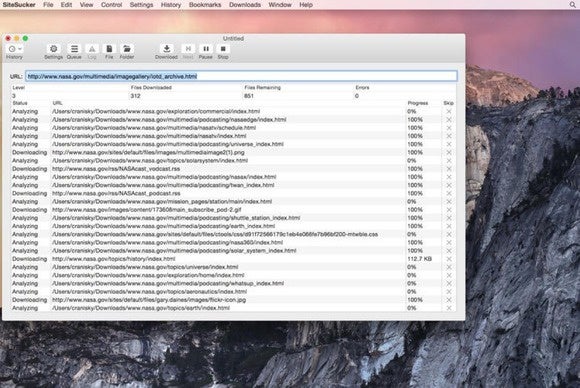The width and height of the screenshot is (580, 388).
Task: Open the download Folder icon
Action: tap(127, 49)
